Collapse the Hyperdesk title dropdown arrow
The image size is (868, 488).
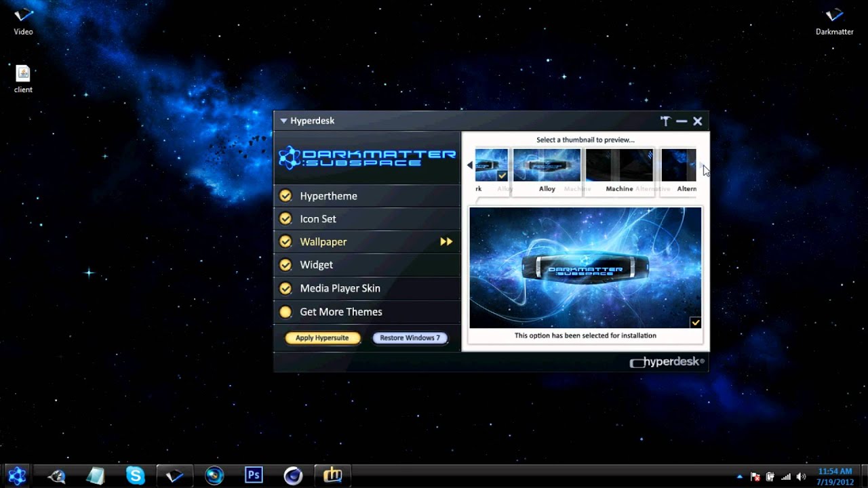[x=283, y=121]
